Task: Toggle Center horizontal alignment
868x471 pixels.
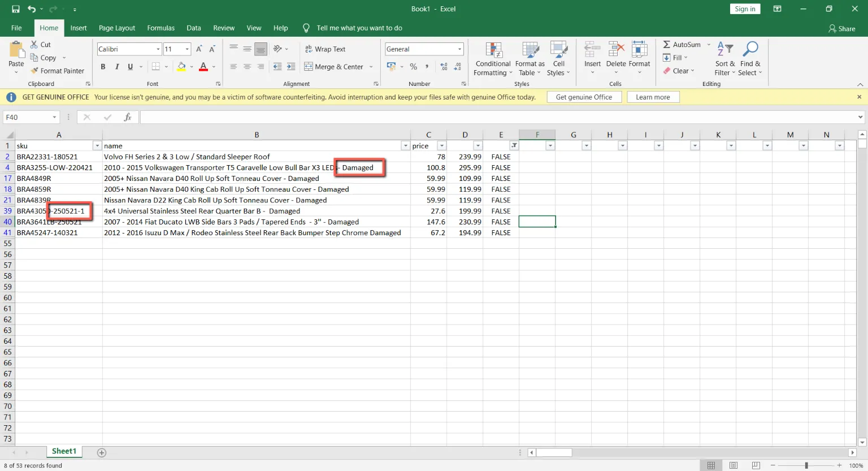Action: (247, 67)
